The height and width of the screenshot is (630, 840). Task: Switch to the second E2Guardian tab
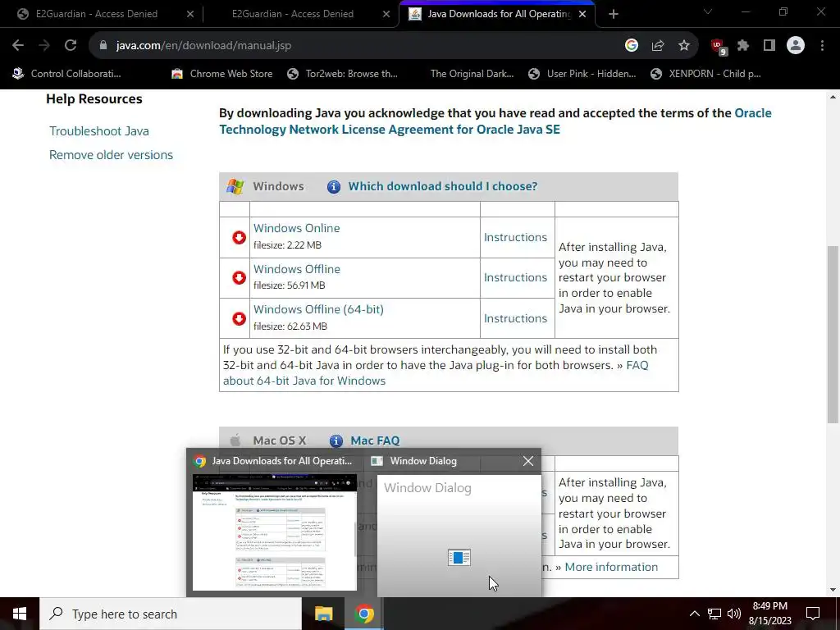[x=293, y=14]
